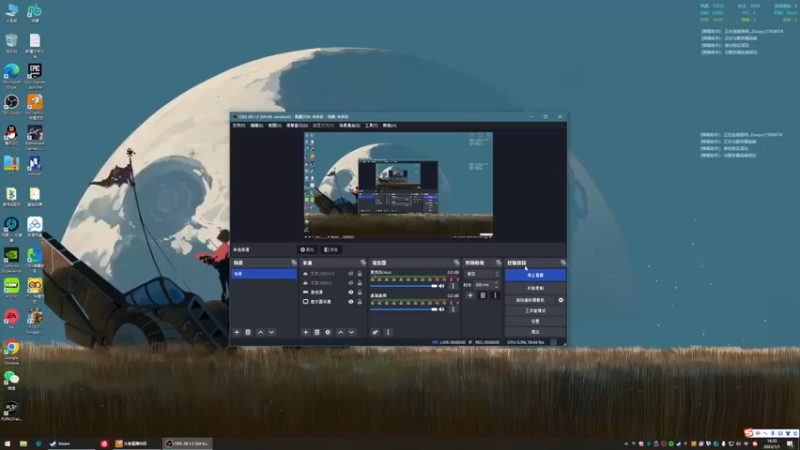800x450 pixels.
Task: Hide the game capture source via eye icon
Action: pyautogui.click(x=351, y=292)
